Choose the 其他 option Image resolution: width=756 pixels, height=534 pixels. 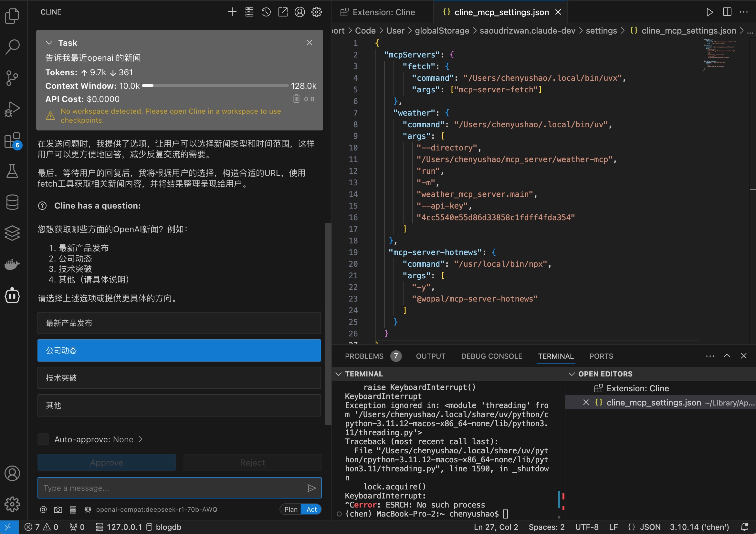click(x=179, y=405)
